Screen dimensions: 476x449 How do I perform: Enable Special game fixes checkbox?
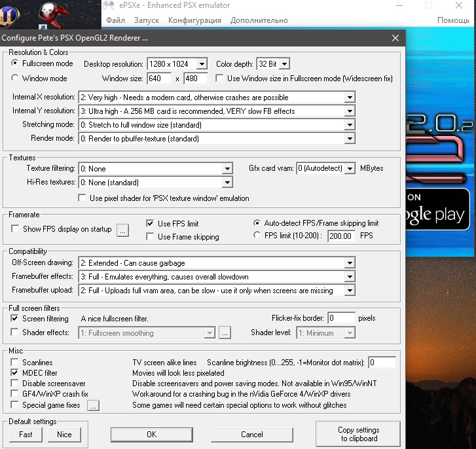tap(14, 404)
